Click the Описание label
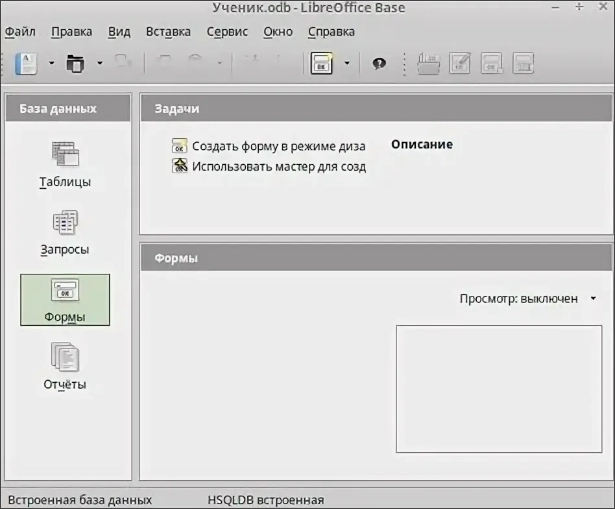The height and width of the screenshot is (509, 615). pyautogui.click(x=422, y=144)
